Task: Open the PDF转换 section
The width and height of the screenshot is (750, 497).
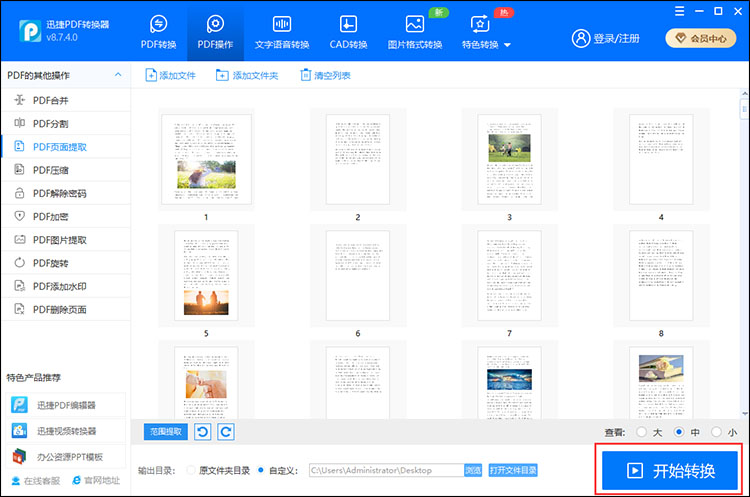Action: [x=158, y=32]
